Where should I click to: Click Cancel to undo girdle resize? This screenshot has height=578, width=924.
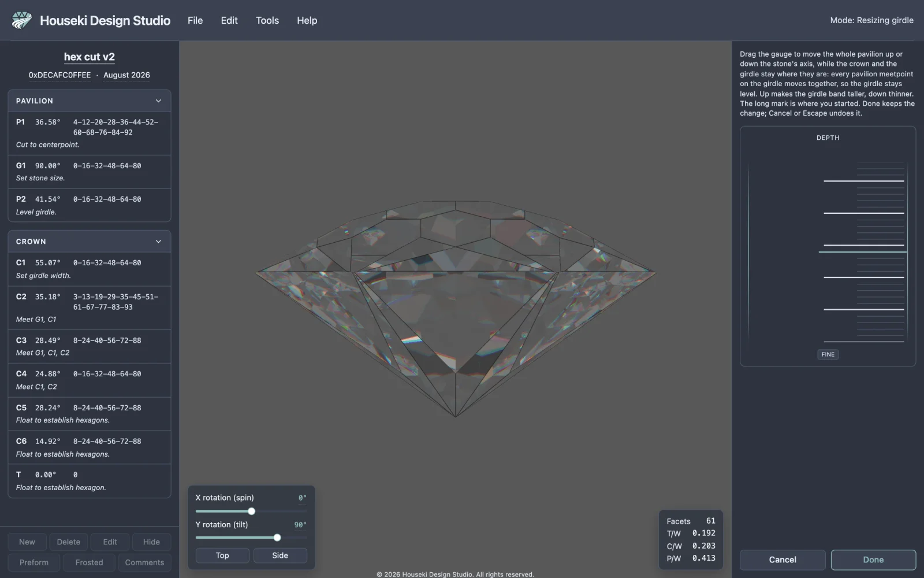[x=783, y=560]
